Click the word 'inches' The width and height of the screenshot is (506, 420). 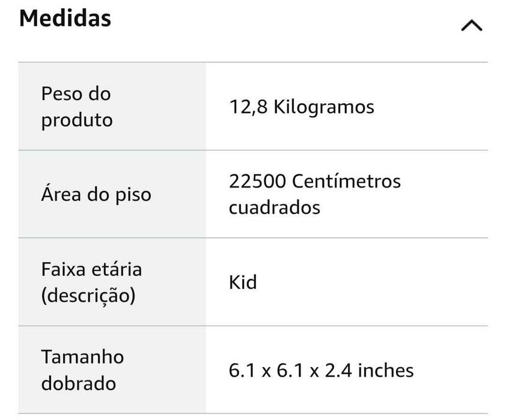tap(386, 370)
